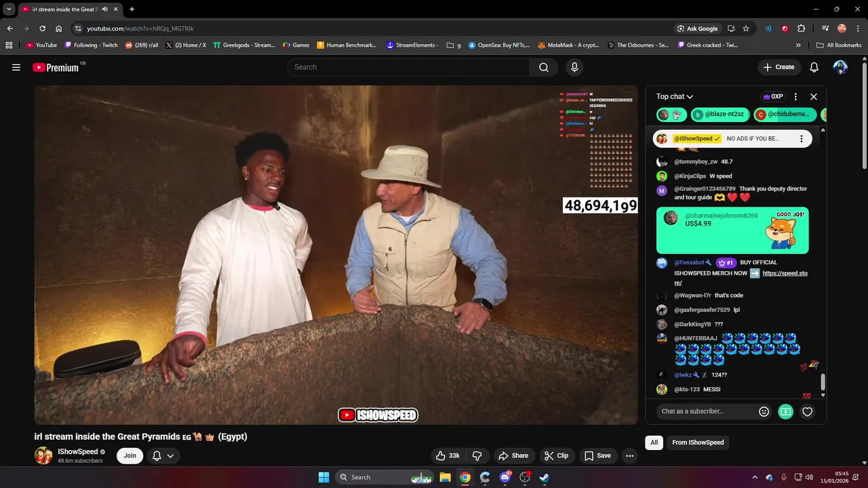Screen dimensions: 868x488
Task: Save the video to playlist
Action: click(597, 455)
